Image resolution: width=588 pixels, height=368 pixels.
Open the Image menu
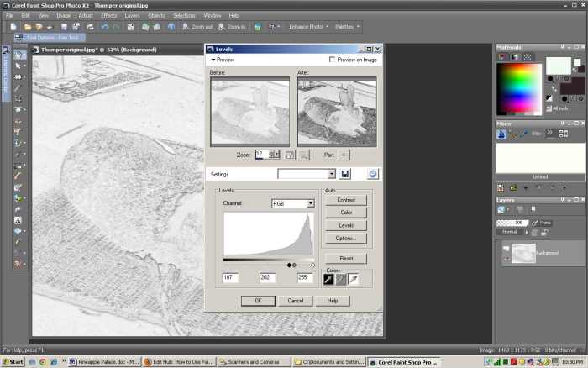(63, 16)
